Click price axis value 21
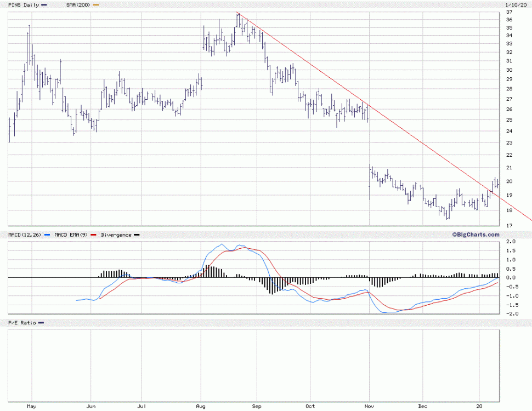Screen dimensions: 532x411 click(x=510, y=168)
